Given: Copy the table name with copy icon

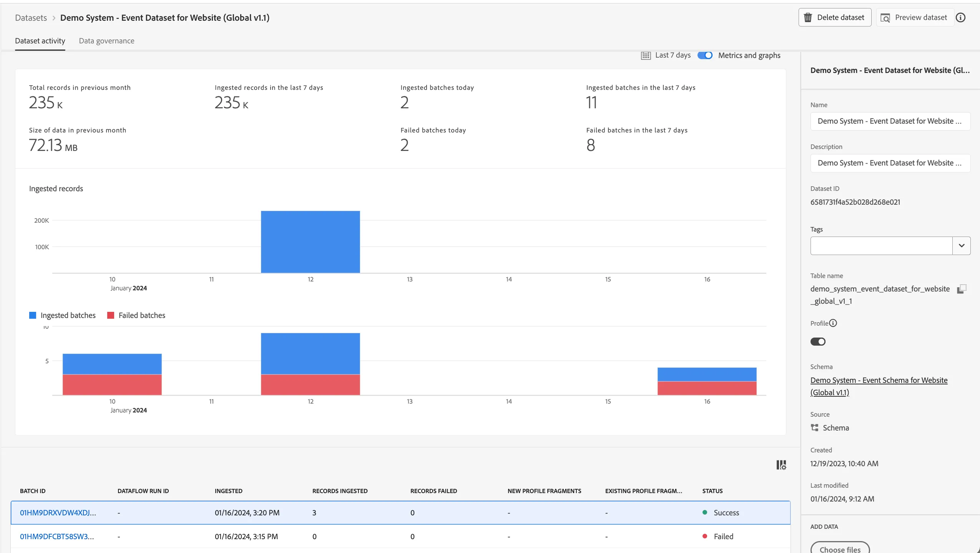Looking at the screenshot, I should [x=962, y=289].
